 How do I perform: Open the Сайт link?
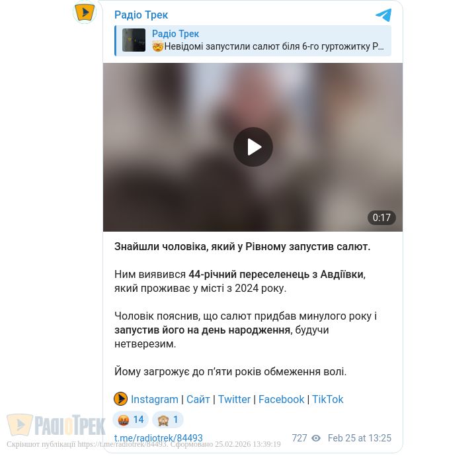pyautogui.click(x=198, y=399)
